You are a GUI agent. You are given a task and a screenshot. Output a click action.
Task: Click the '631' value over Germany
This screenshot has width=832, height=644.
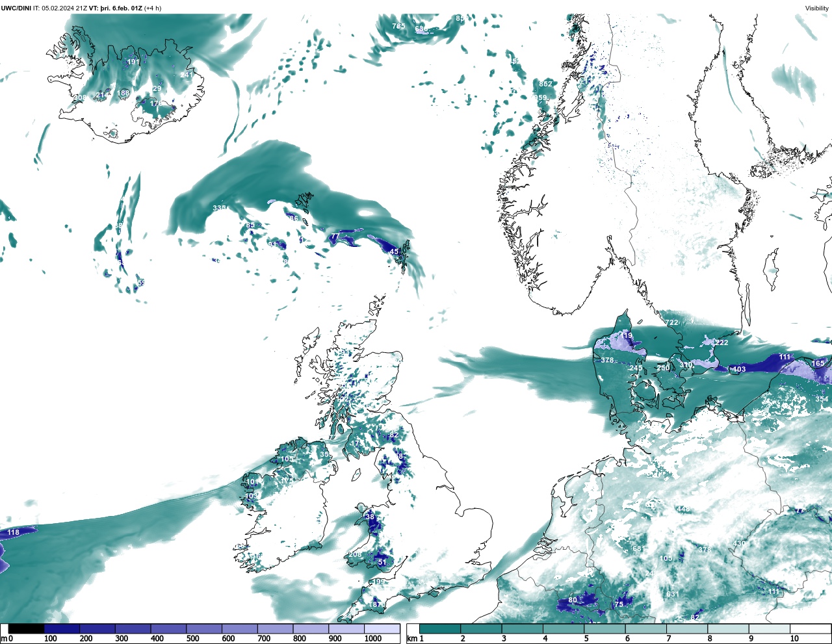click(x=673, y=595)
